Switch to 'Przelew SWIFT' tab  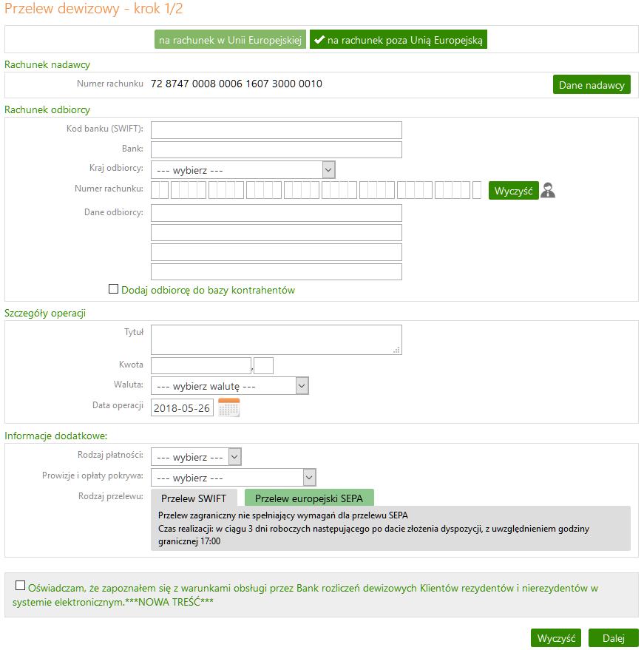click(x=194, y=498)
